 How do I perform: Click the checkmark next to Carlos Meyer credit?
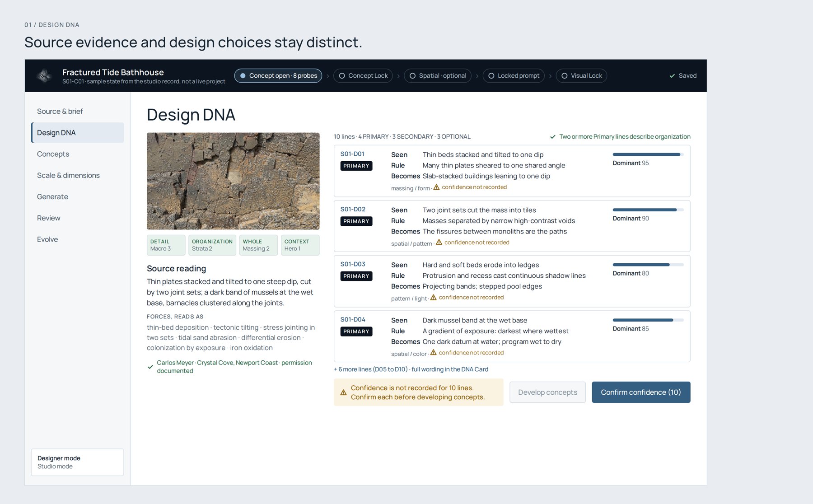coord(150,367)
